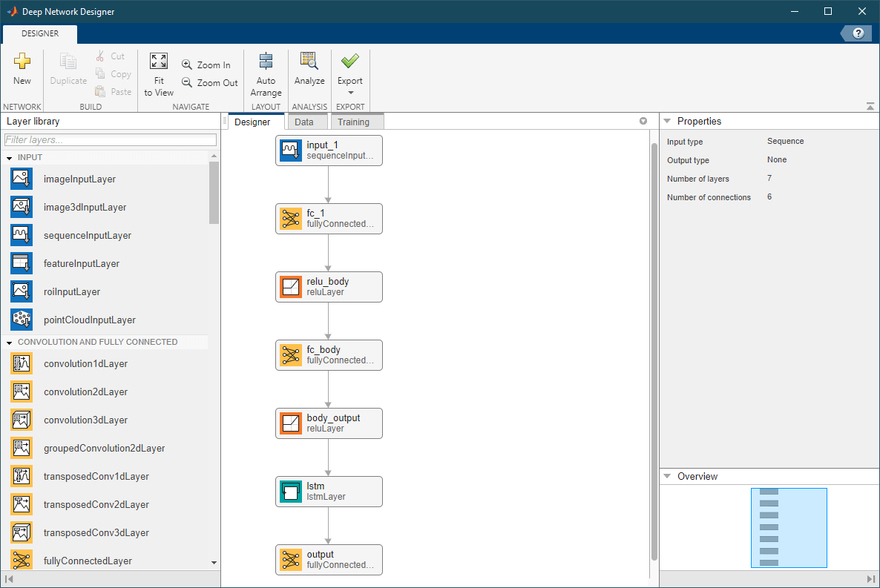The height and width of the screenshot is (588, 880).
Task: Select pointCloudInputLayer icon in library
Action: tap(22, 320)
